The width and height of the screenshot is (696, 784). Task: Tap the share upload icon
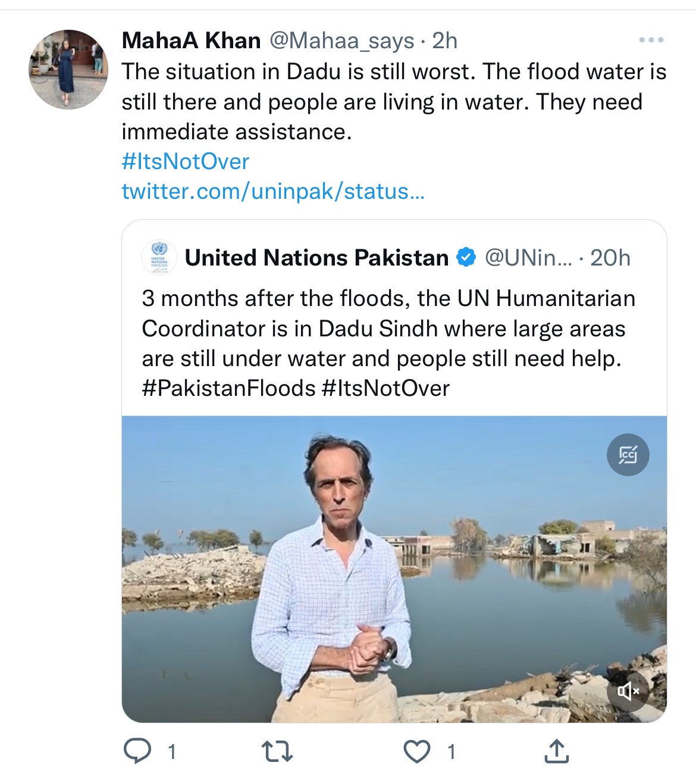(556, 751)
